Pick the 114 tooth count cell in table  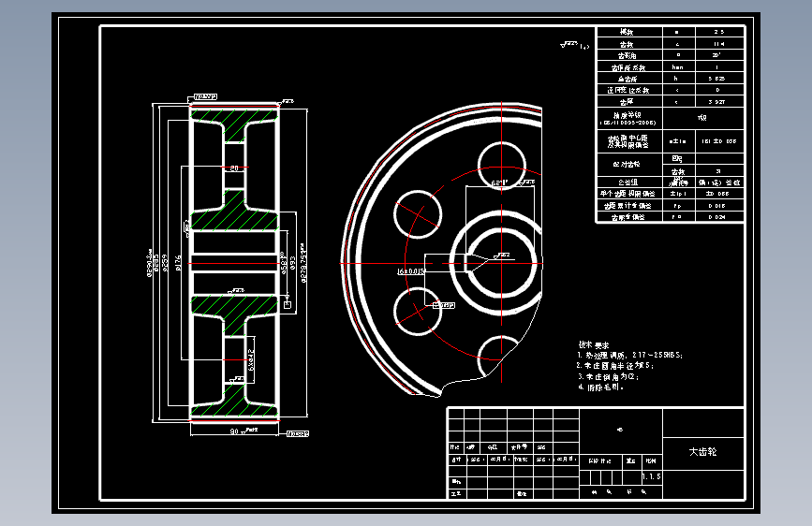718,43
